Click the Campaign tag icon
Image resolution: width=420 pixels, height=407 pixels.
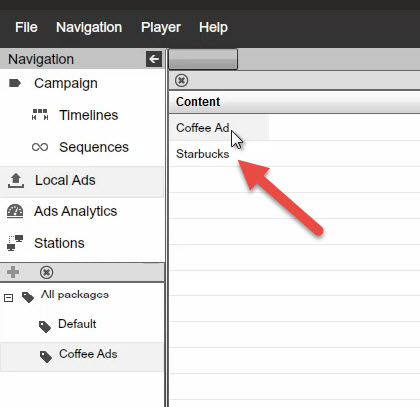[x=15, y=83]
